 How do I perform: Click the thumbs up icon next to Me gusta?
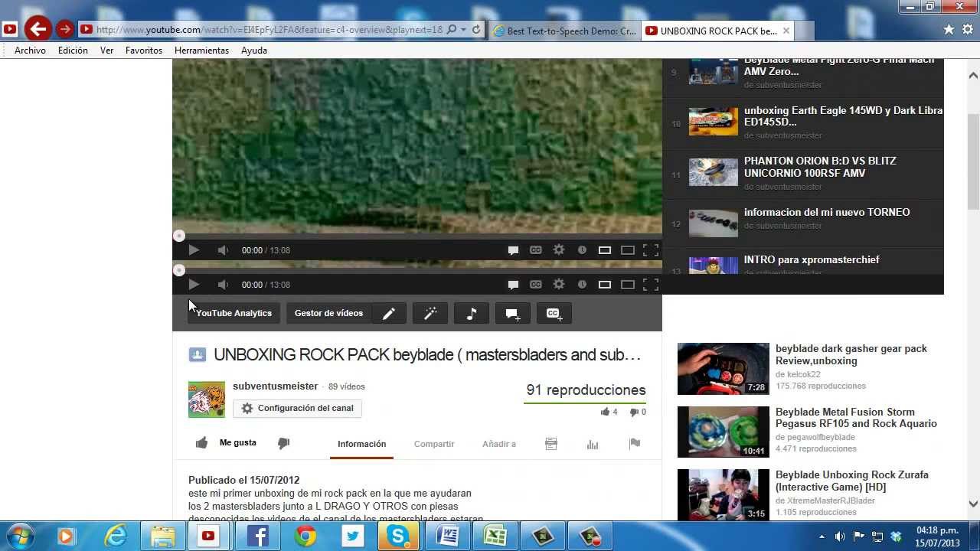pos(201,443)
